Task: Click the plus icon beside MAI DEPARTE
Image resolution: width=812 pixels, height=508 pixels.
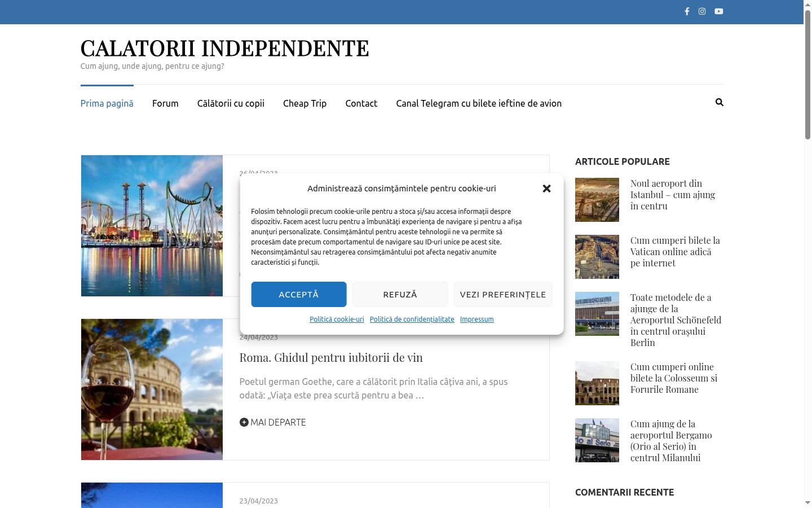Action: (244, 422)
